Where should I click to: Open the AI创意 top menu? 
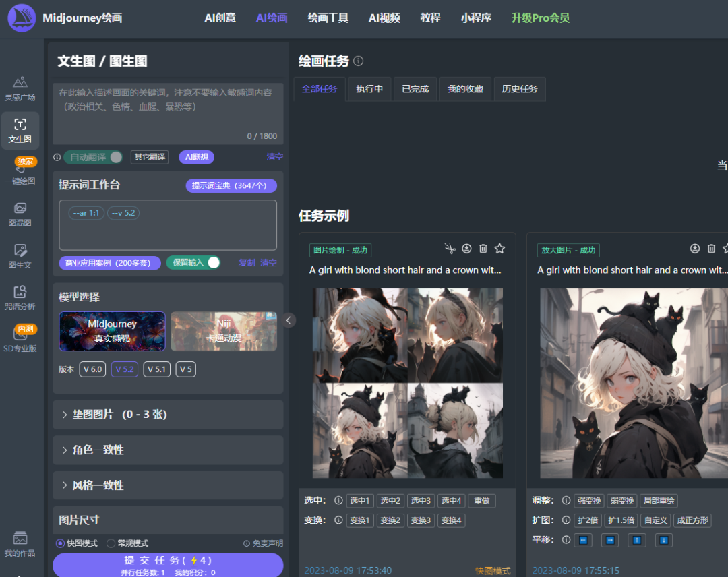tap(220, 18)
